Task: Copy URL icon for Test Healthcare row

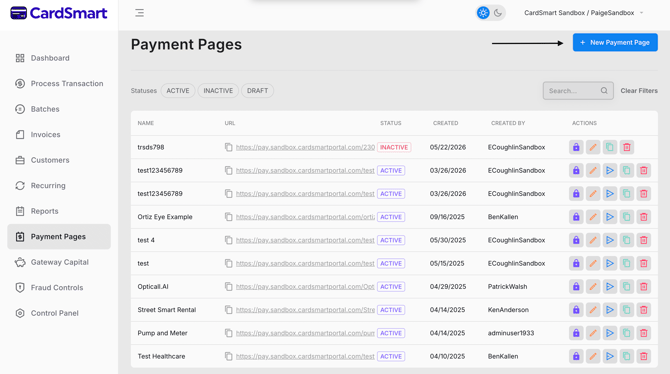Action: 229,356
